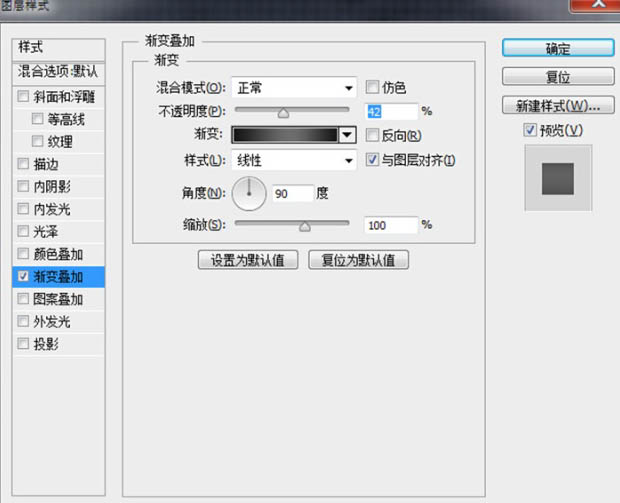Viewport: 620px width, 503px height.
Task: Enable the 斜面和浮雕 checkbox
Action: pyautogui.click(x=23, y=96)
